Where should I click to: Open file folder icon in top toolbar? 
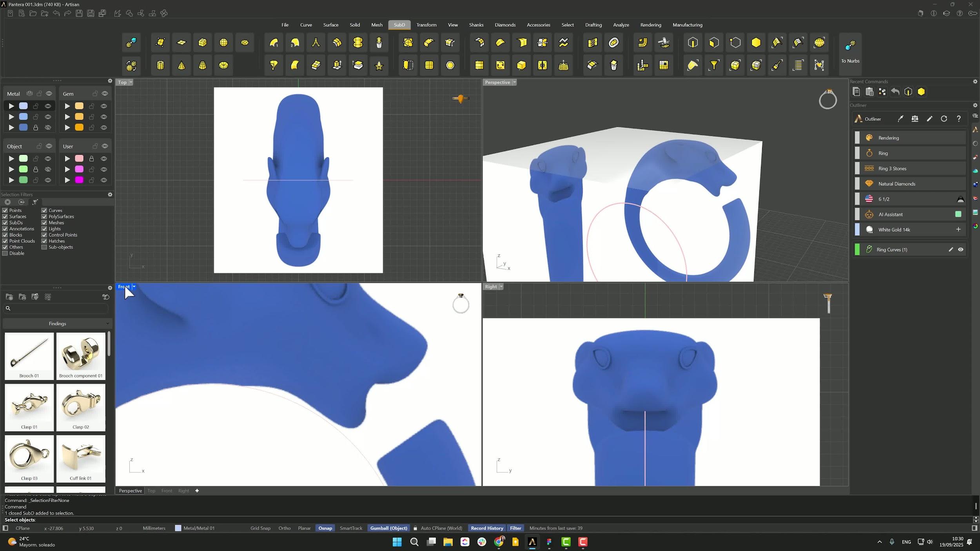tap(33, 13)
